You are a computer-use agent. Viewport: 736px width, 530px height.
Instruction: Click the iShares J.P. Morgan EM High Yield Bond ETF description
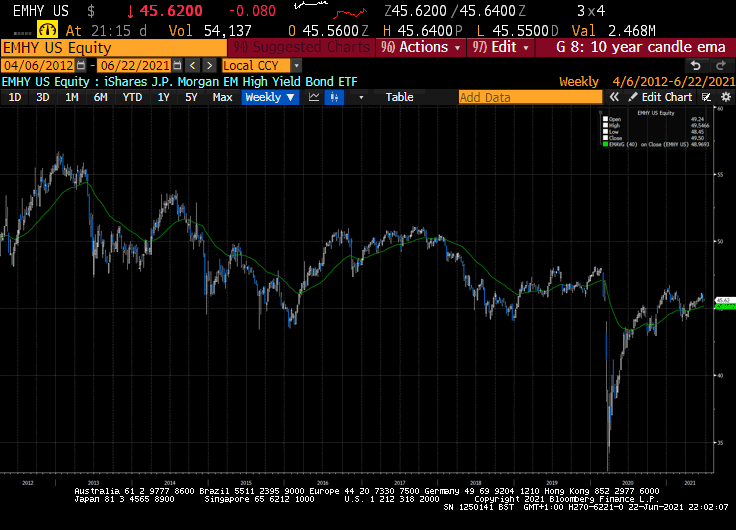[x=230, y=82]
